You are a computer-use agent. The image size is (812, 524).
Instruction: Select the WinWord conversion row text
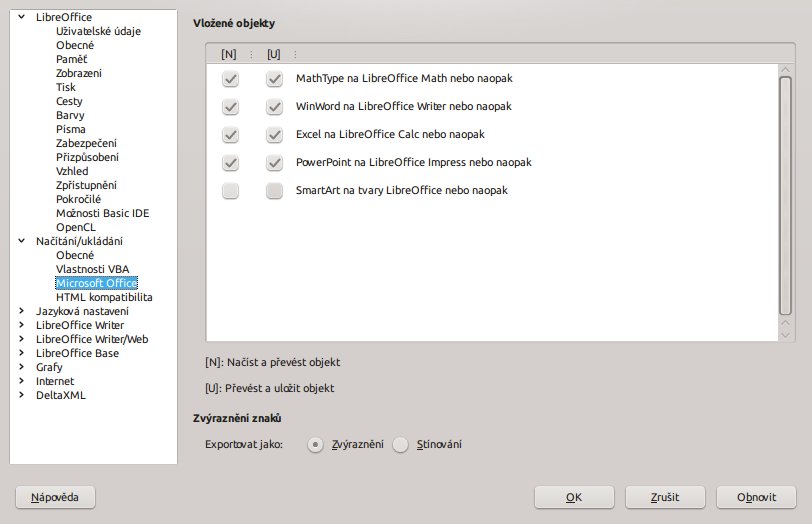403,106
